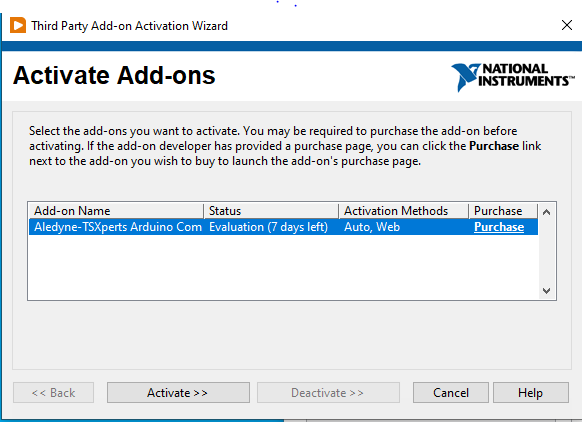Click the Activation Methods column header
The height and width of the screenshot is (422, 582).
tap(404, 211)
